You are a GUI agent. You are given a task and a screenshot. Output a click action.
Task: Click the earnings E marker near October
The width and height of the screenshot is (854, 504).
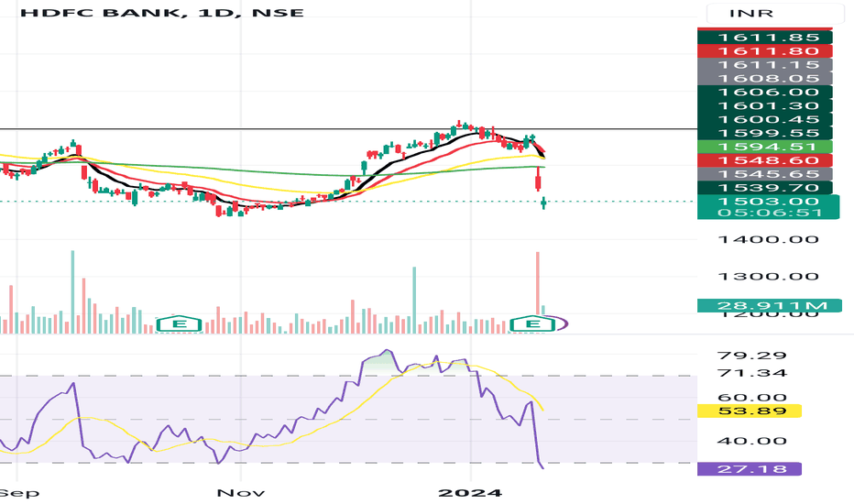point(179,324)
